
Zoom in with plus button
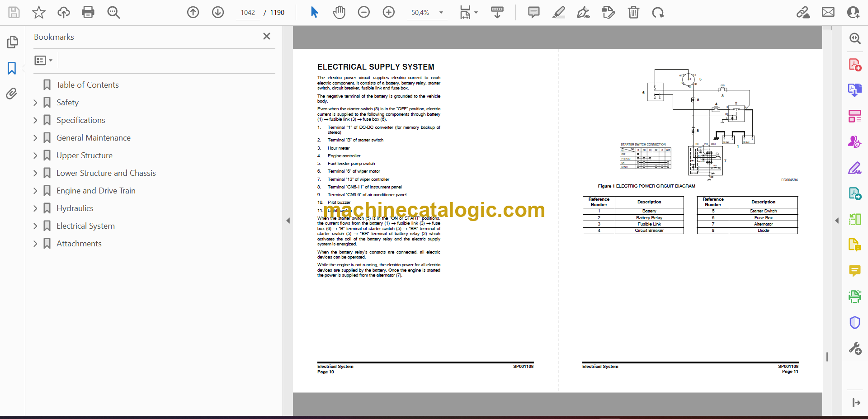(x=389, y=12)
